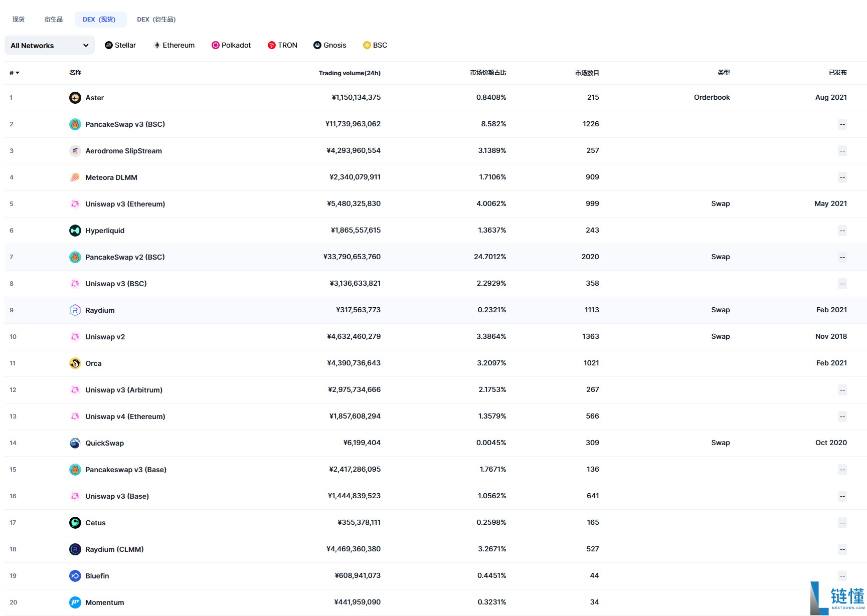Click the QuickSwap logo icon
Screen dimensions: 867x616
pos(75,443)
